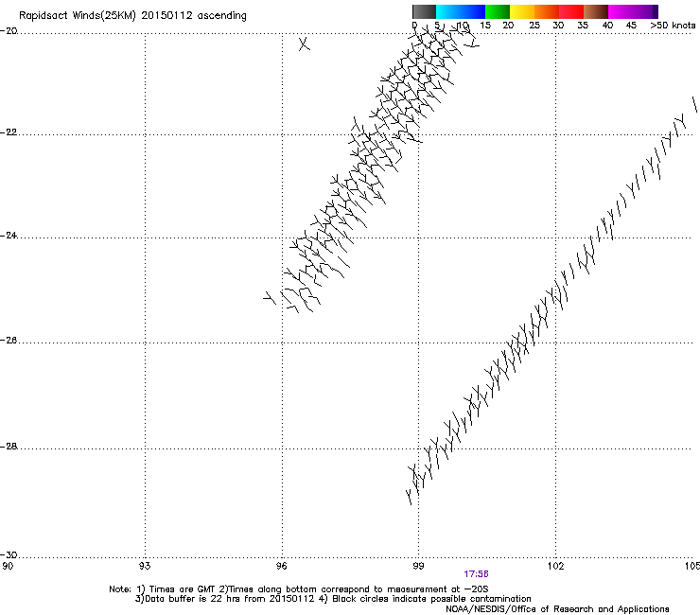Click the '25' legend scale label

coord(534,26)
